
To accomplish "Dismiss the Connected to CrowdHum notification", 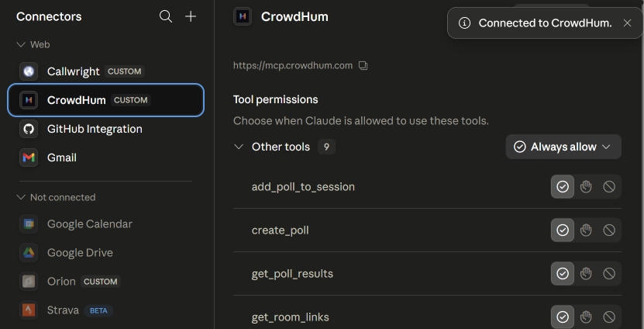I will 627,23.
